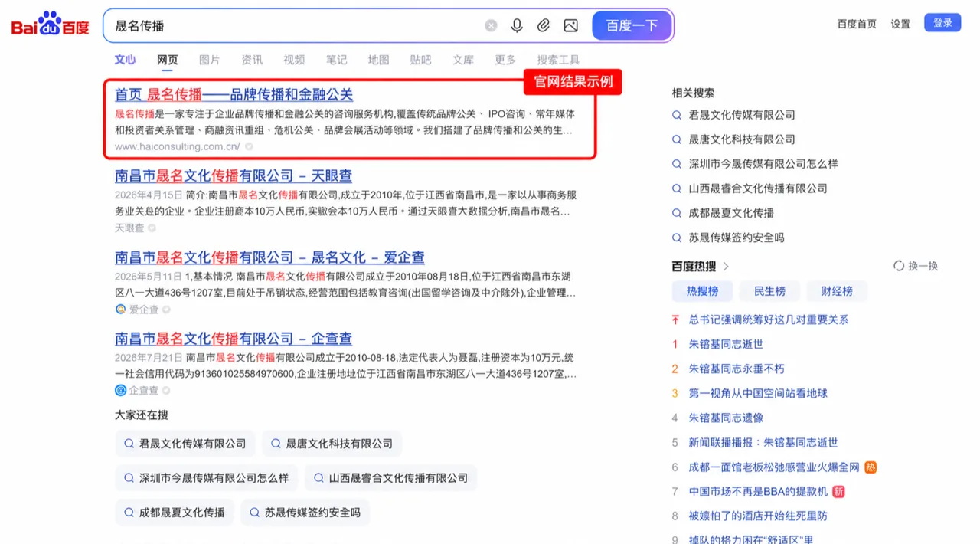The height and width of the screenshot is (544, 980).
Task: Clear the search box text
Action: [x=491, y=25]
